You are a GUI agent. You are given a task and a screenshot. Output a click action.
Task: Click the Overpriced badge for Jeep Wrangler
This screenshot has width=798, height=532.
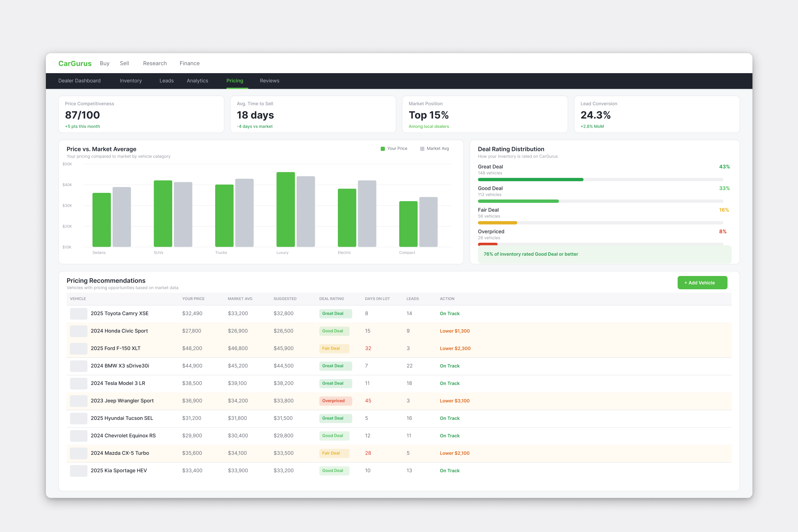(335, 401)
